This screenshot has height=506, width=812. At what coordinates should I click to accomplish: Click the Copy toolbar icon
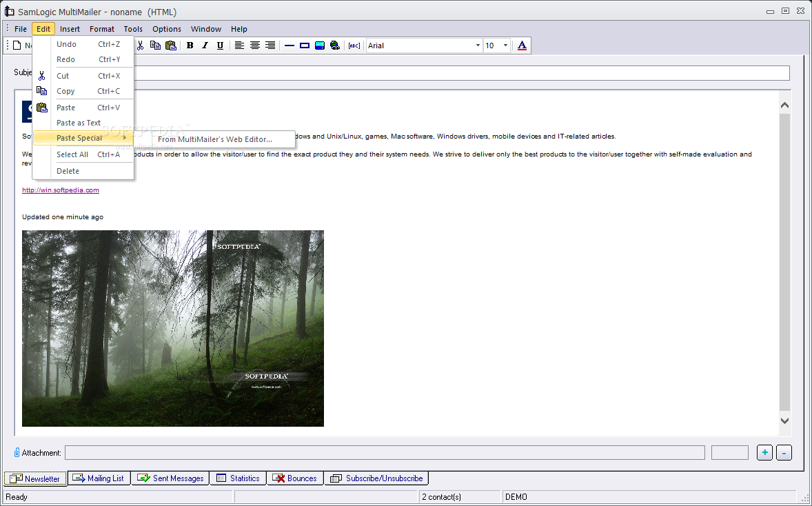coord(155,45)
